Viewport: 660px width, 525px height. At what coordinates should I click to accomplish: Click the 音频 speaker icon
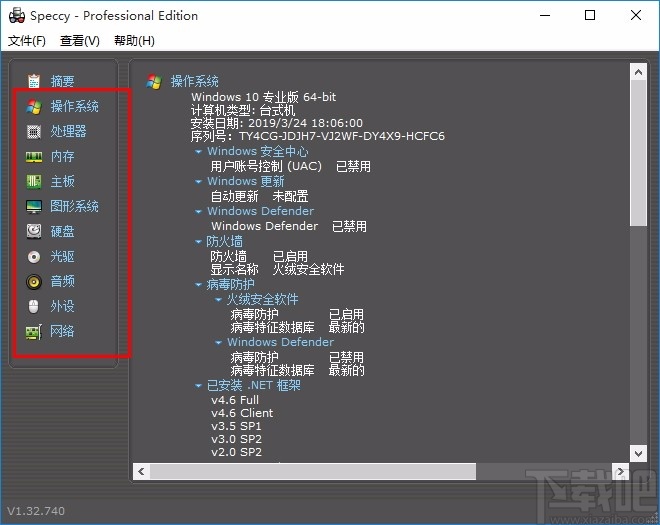[x=34, y=281]
